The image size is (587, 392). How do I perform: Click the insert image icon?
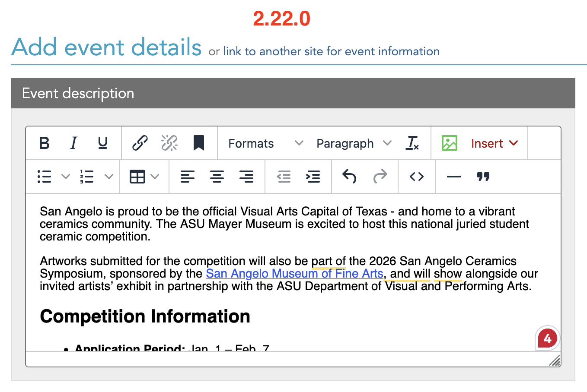tap(449, 143)
